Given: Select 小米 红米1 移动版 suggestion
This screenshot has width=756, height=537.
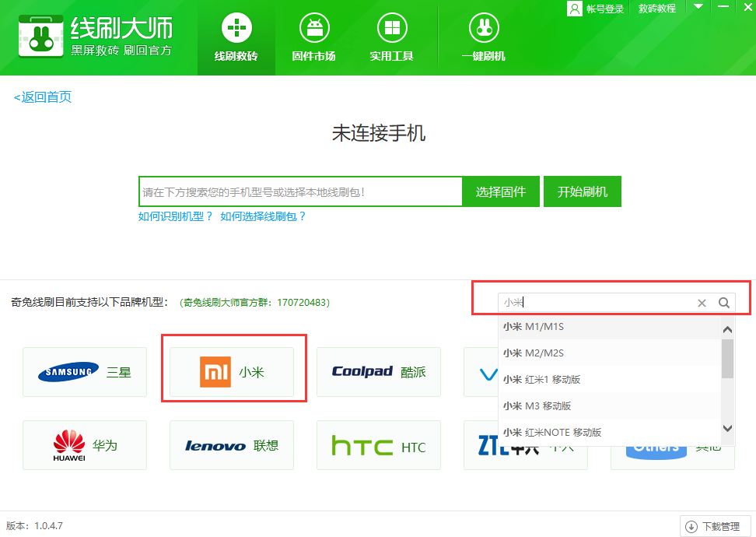Looking at the screenshot, I should [x=610, y=380].
